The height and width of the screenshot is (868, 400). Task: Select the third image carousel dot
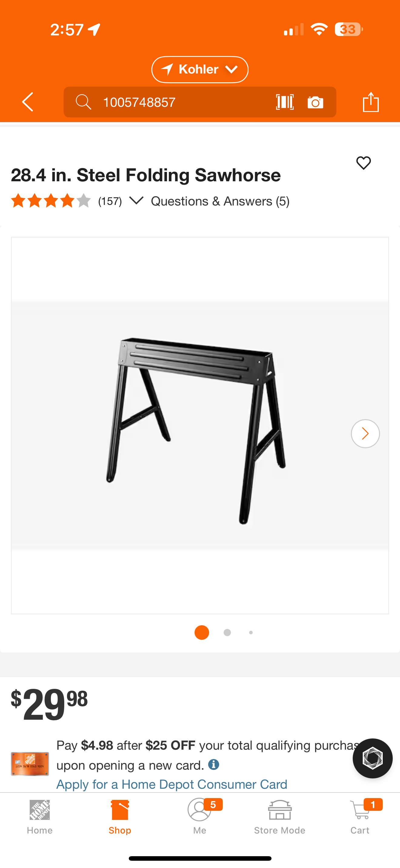251,633
